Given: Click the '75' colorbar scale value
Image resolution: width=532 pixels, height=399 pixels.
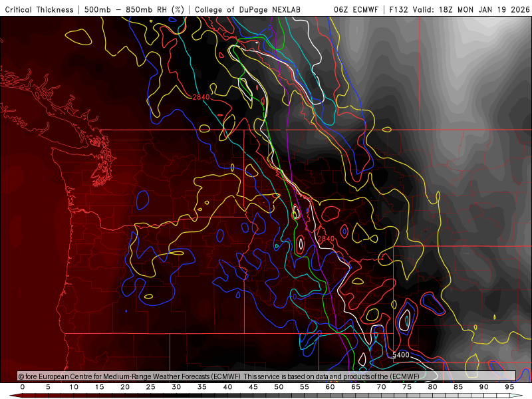Looking at the screenshot, I should coord(407,387).
